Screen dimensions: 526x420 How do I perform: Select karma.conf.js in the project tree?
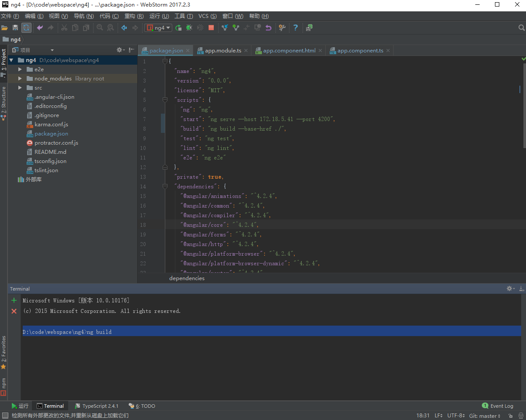(x=51, y=125)
